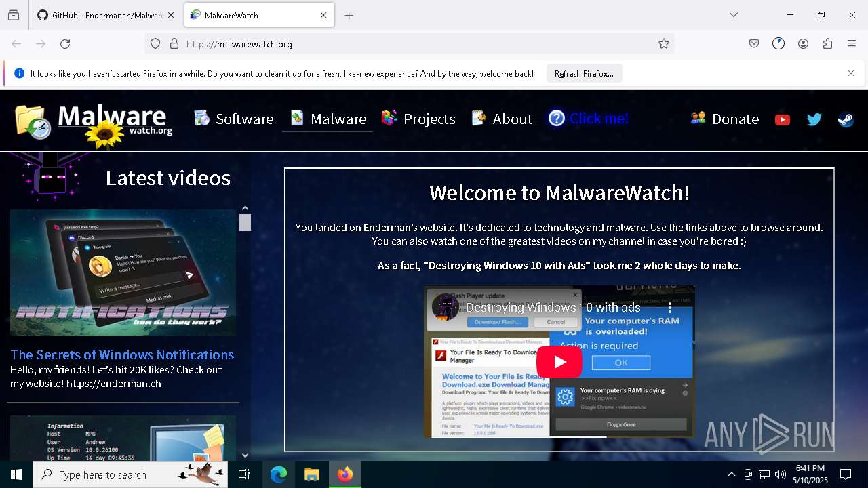
Task: Click the latest videos scrollbar thumb
Action: point(245,222)
